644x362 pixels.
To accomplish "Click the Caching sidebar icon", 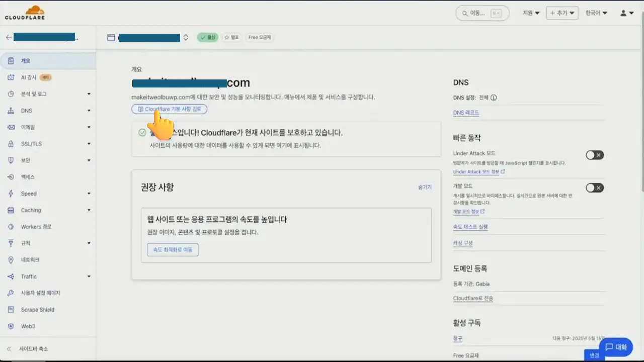I will coord(11,210).
